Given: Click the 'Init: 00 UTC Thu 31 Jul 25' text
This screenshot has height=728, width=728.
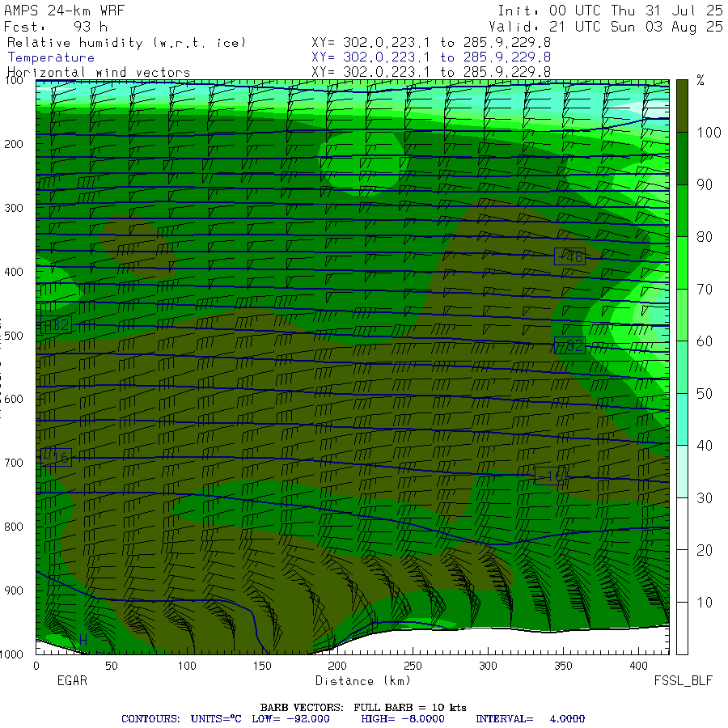Looking at the screenshot, I should pyautogui.click(x=610, y=11).
